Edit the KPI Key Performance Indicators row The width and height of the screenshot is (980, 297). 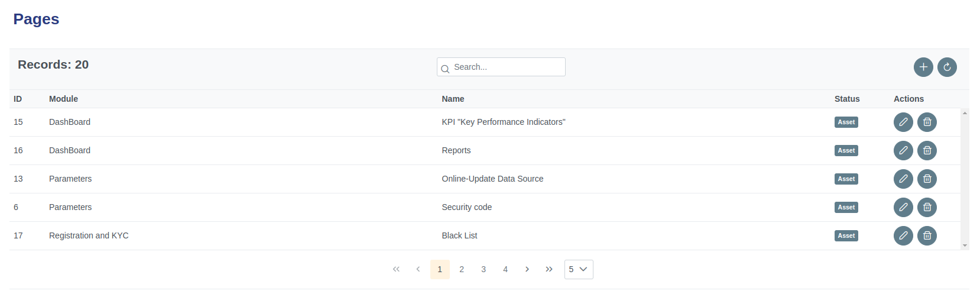pos(903,122)
